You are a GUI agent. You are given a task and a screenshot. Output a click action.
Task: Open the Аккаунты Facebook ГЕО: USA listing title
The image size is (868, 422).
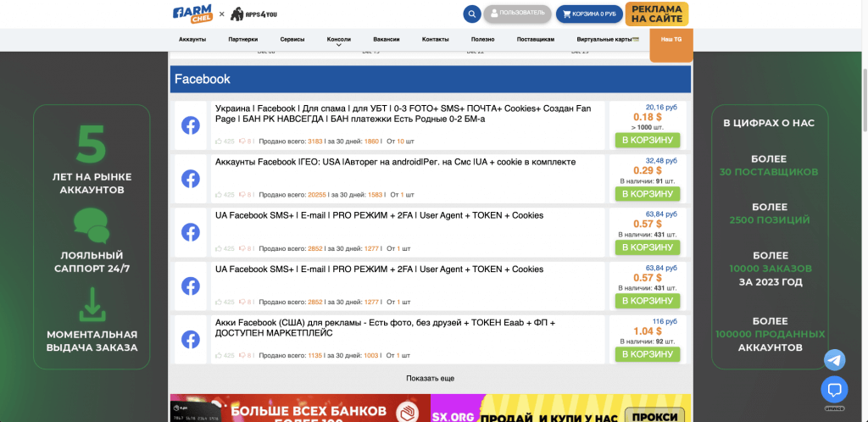pyautogui.click(x=395, y=162)
